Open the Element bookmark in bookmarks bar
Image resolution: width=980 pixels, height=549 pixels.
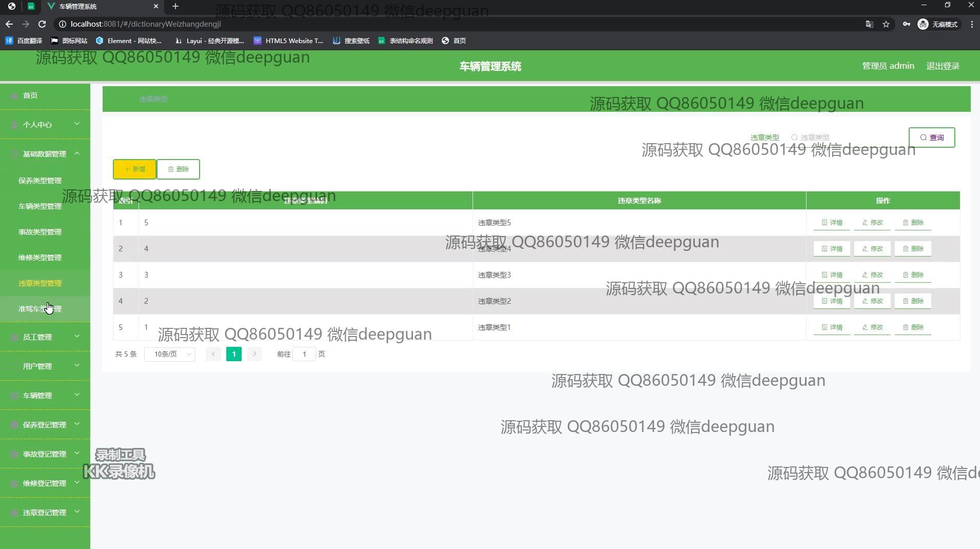point(129,41)
